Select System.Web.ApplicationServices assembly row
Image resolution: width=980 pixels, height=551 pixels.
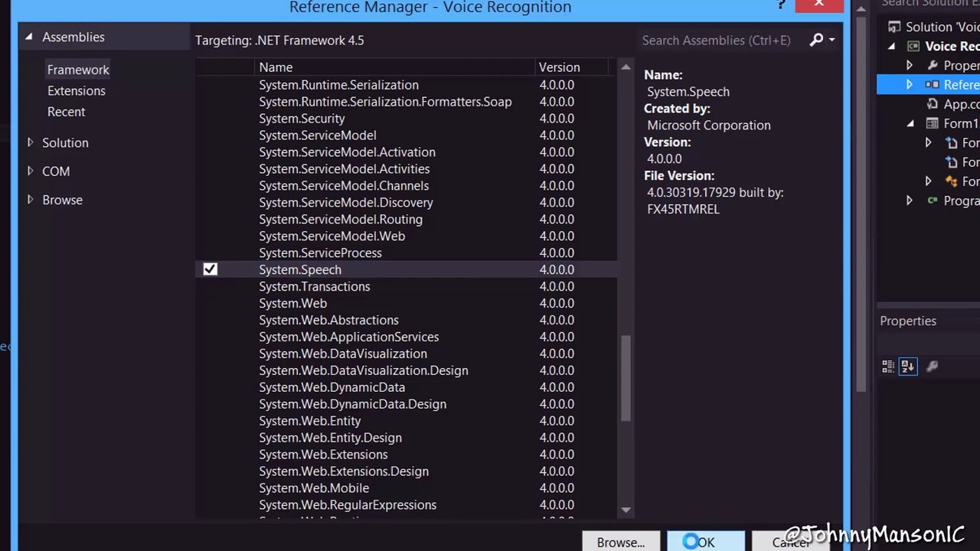406,337
